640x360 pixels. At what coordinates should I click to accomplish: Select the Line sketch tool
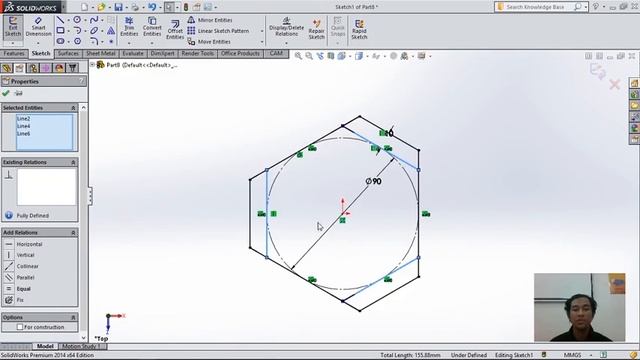pos(60,20)
